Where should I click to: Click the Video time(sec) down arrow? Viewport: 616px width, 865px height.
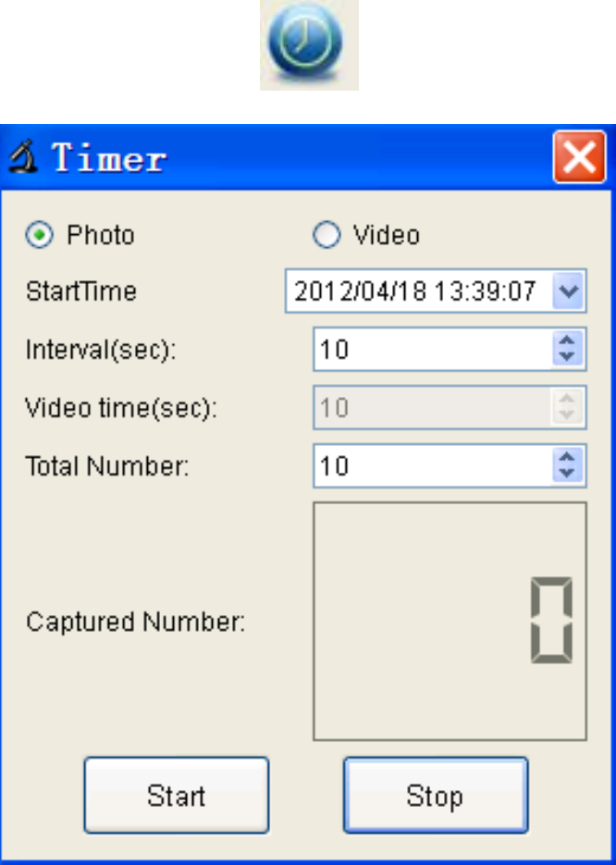pos(568,414)
